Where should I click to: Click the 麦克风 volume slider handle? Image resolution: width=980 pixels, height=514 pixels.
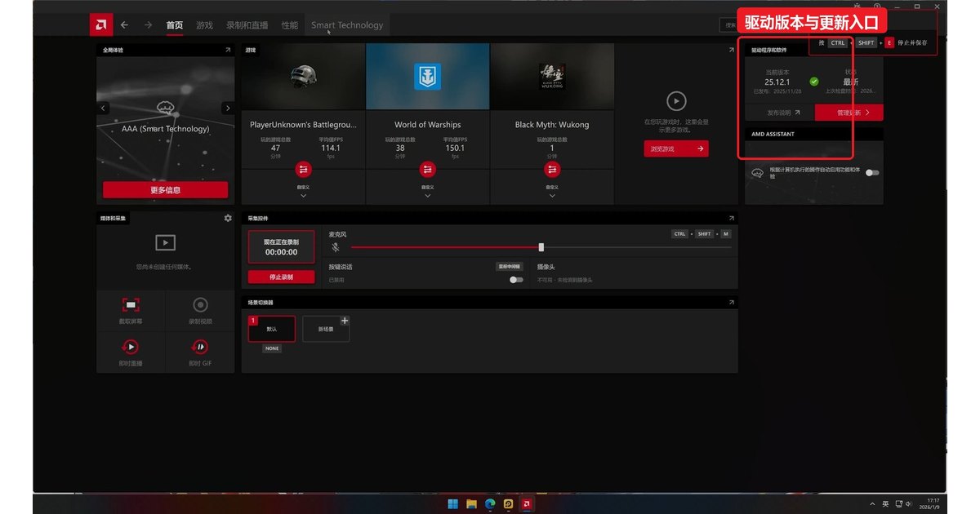(x=541, y=247)
